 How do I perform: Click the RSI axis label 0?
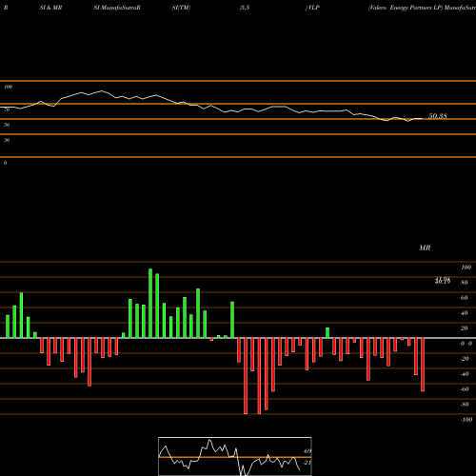5,163
